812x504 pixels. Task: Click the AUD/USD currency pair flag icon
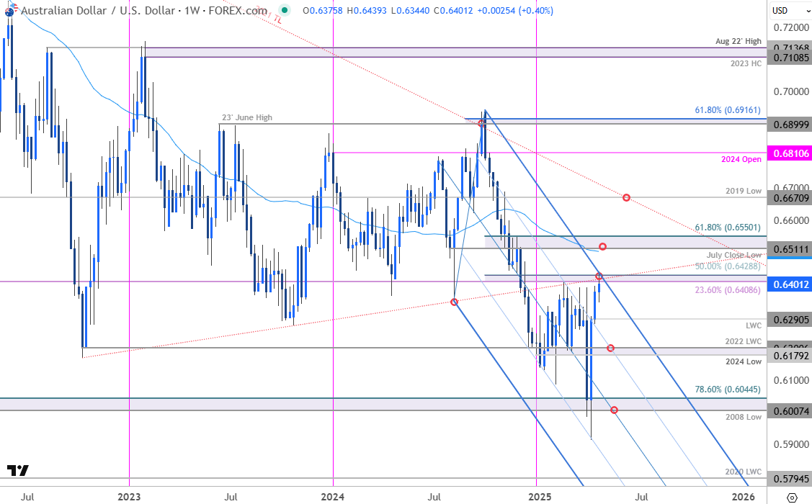(x=10, y=12)
